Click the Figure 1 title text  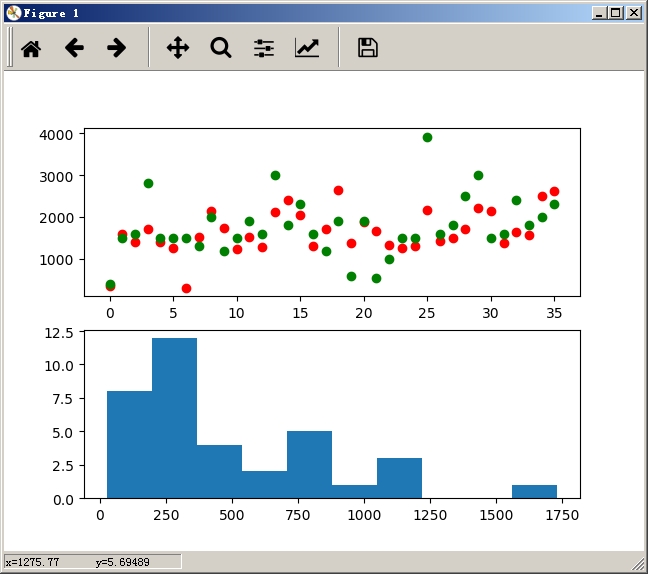51,13
